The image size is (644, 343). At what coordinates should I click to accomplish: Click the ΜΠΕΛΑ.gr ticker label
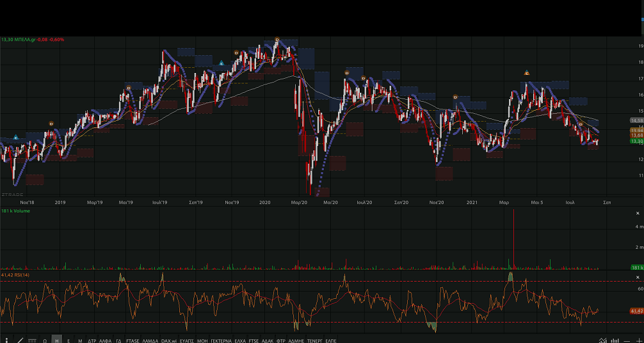pos(24,40)
